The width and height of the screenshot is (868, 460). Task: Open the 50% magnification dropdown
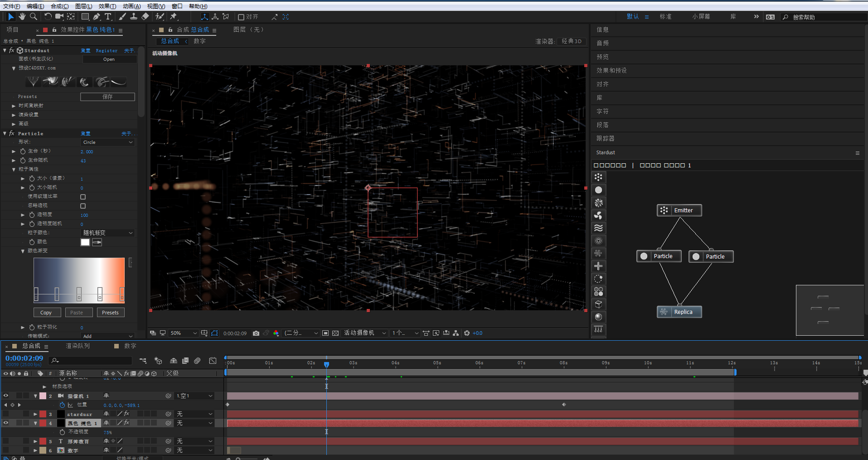(x=183, y=333)
